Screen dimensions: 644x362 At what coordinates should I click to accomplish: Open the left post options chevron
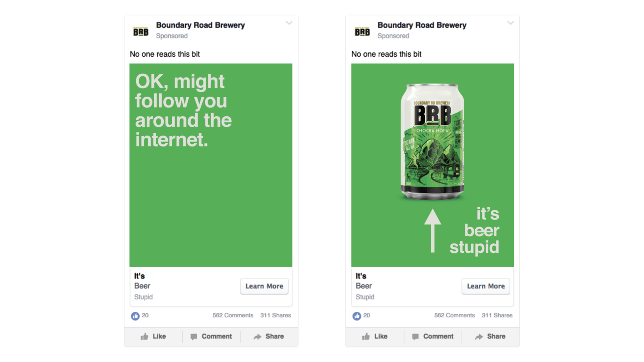click(289, 23)
